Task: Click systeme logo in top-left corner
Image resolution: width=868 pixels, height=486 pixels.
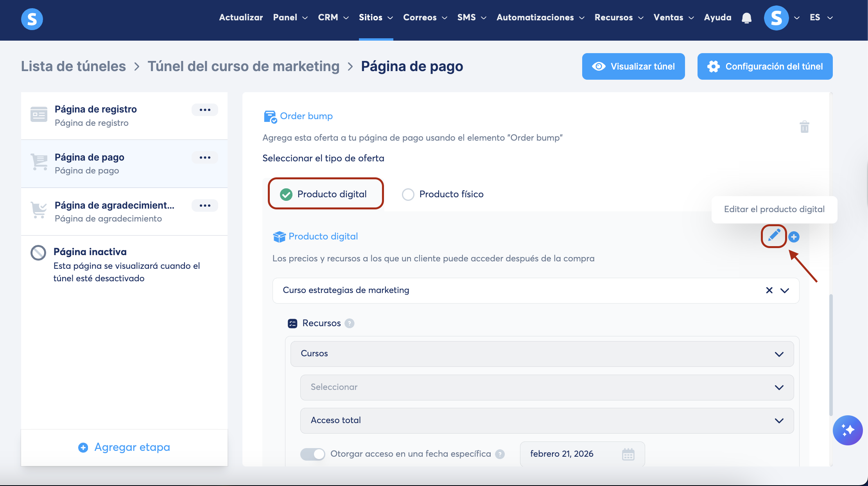Action: 32,19
